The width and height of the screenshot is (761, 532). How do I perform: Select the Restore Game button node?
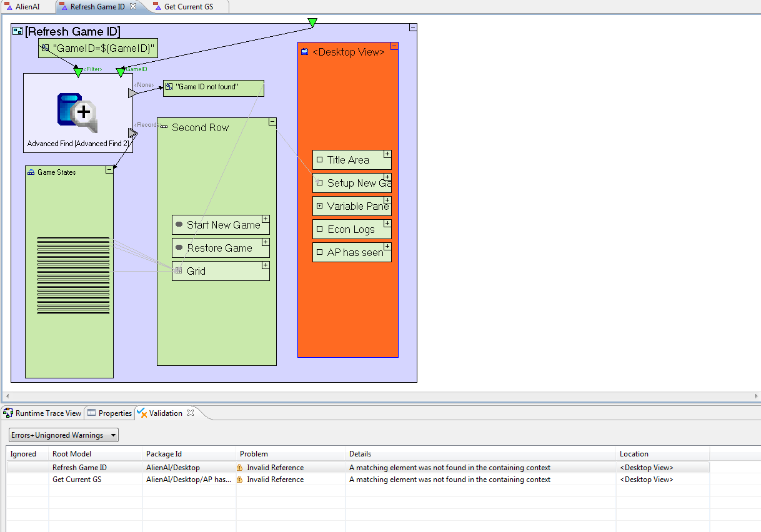(x=221, y=248)
